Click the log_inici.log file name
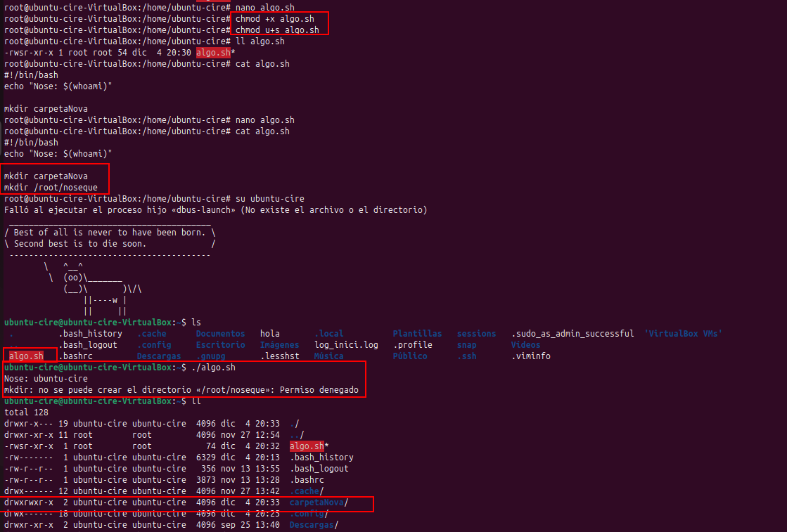The width and height of the screenshot is (787, 532). click(346, 345)
